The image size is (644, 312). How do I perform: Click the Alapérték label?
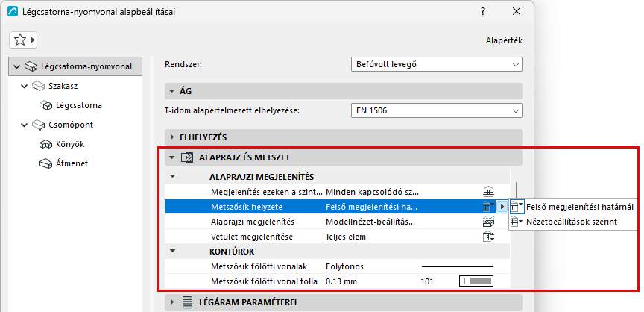504,40
